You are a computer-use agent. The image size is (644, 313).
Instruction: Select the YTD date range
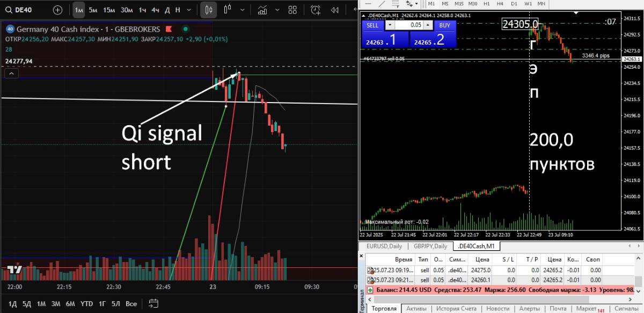coord(86,304)
